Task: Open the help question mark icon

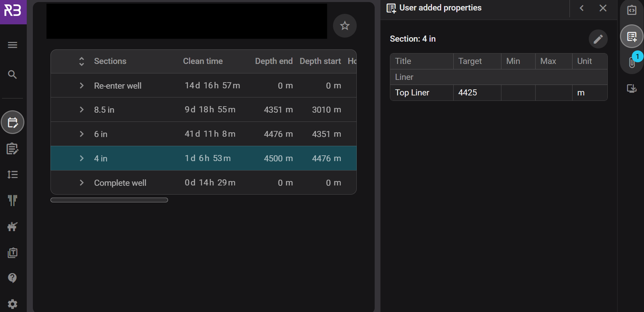Action: click(13, 278)
